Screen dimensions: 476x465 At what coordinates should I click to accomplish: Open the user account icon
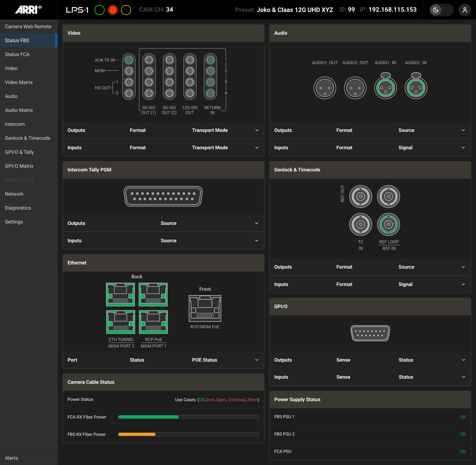[465, 10]
